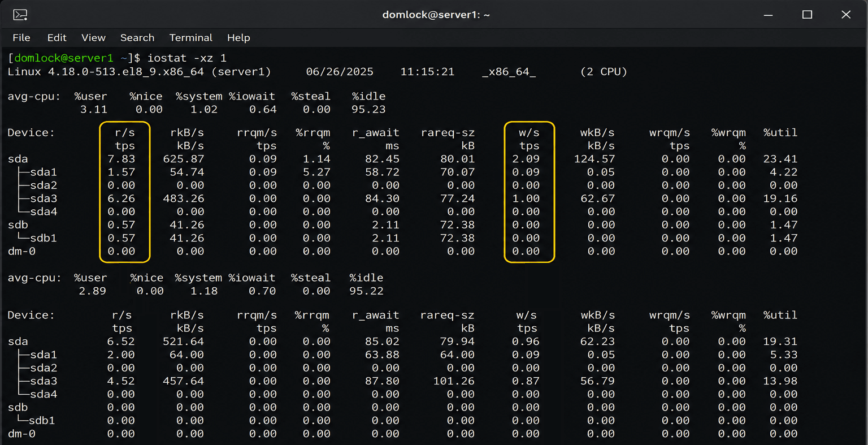Click the second report's sda3 r_await 87.80
This screenshot has width=868, height=445.
(x=382, y=382)
